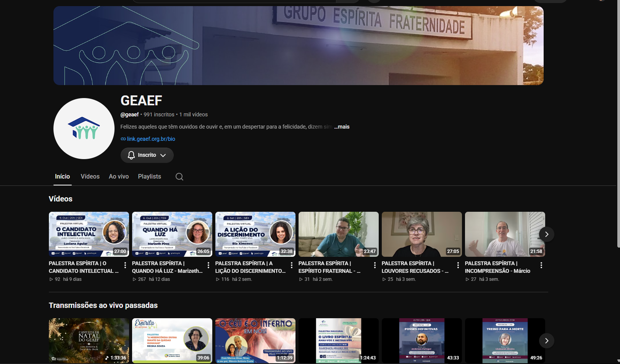
Task: Play O Livro Espírita live thumbnail (1:24:43)
Action: tap(339, 341)
